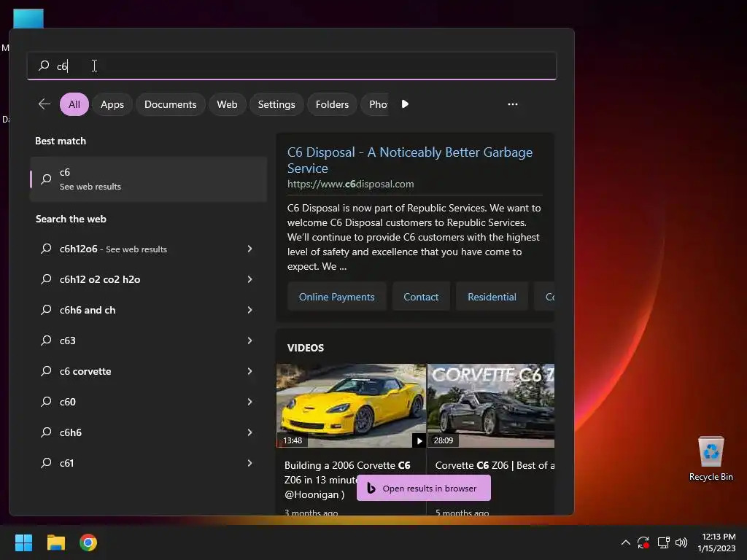Click play icon on yellow Corvette video
Screen dimensions: 747x560
click(419, 440)
